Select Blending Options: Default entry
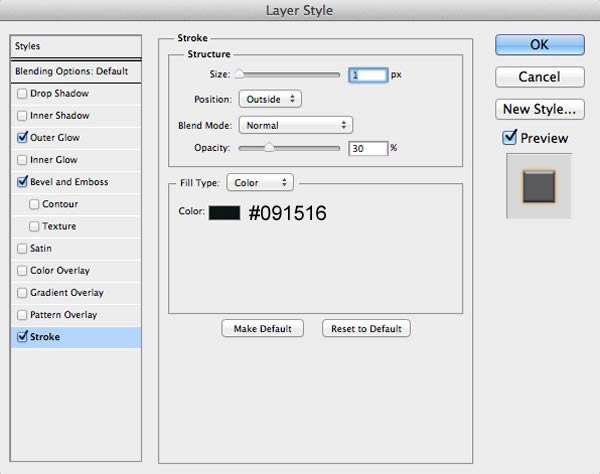 coord(76,71)
